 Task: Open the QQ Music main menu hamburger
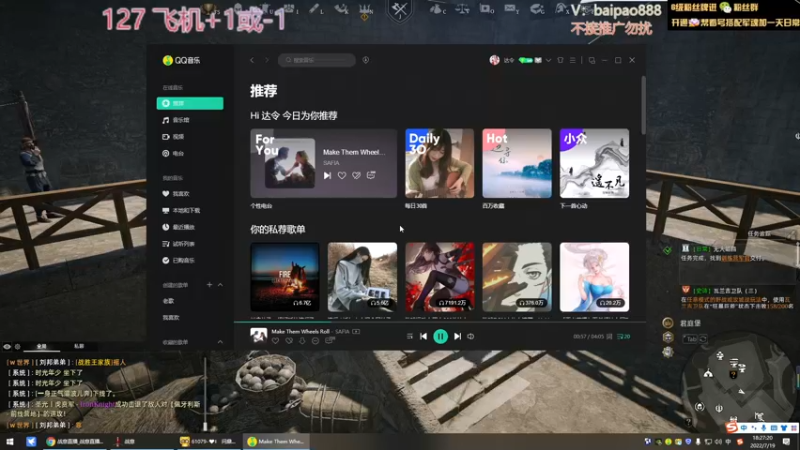tap(572, 60)
